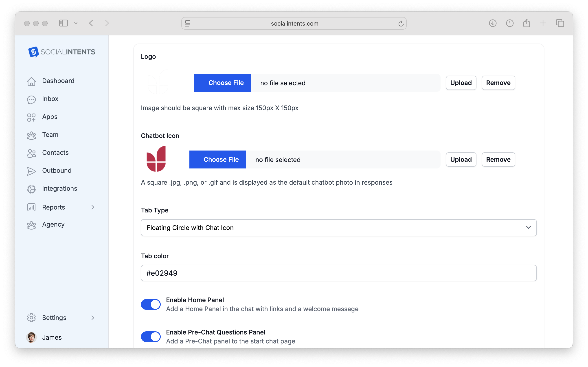The image size is (588, 367).
Task: Reload the page with the refresh icon
Action: (401, 24)
